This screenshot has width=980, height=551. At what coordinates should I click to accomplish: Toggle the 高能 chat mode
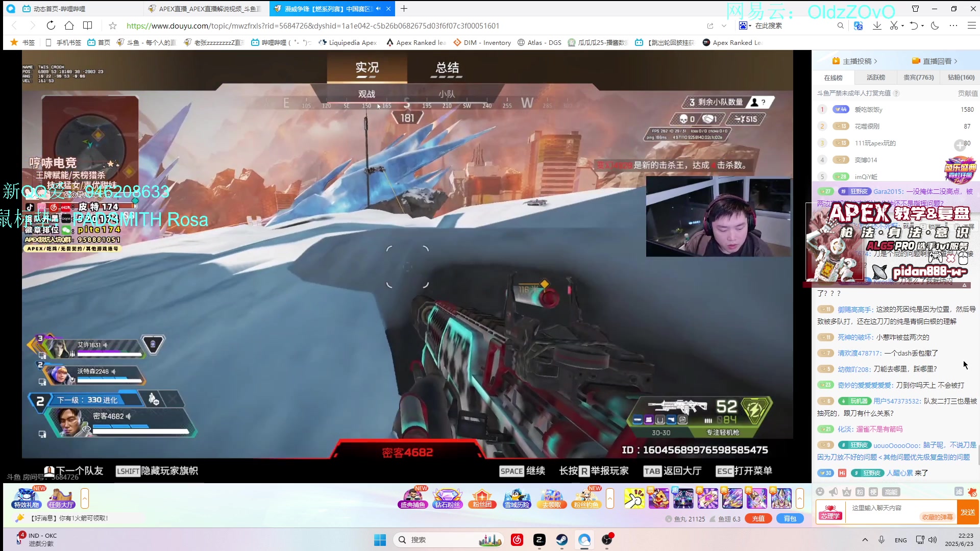click(x=891, y=492)
